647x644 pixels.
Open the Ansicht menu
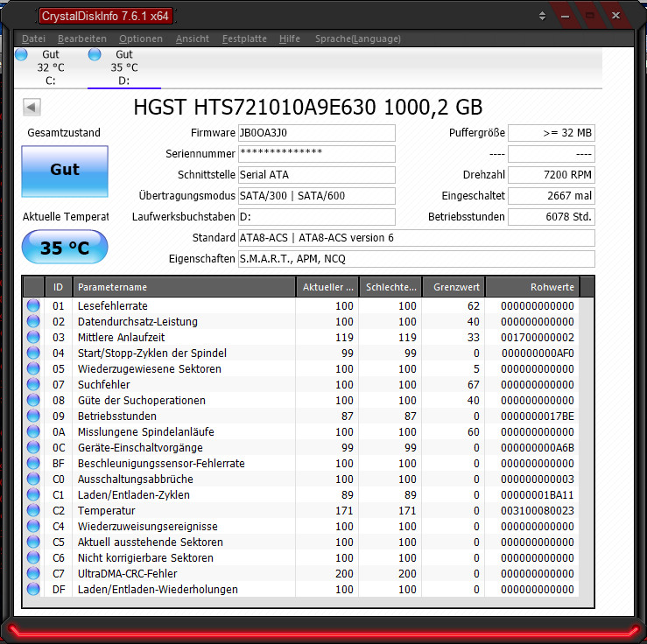coord(193,38)
